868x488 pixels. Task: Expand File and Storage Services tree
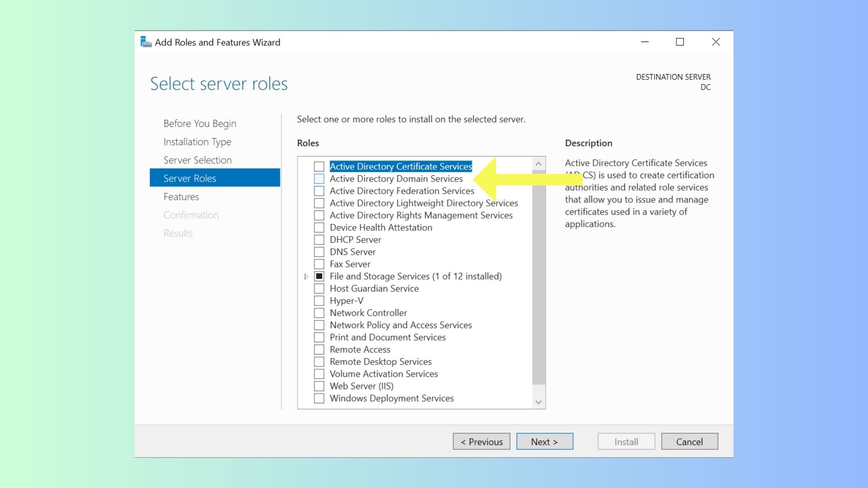pyautogui.click(x=306, y=277)
